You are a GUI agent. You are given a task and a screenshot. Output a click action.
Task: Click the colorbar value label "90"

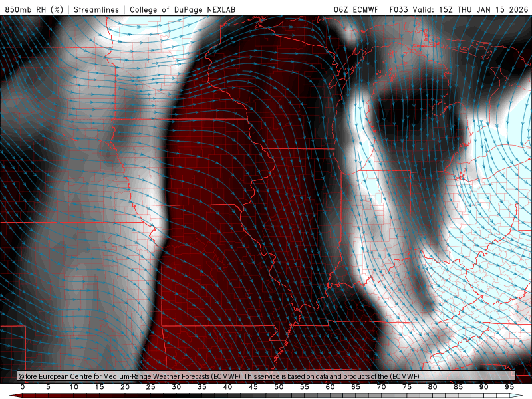coord(484,387)
